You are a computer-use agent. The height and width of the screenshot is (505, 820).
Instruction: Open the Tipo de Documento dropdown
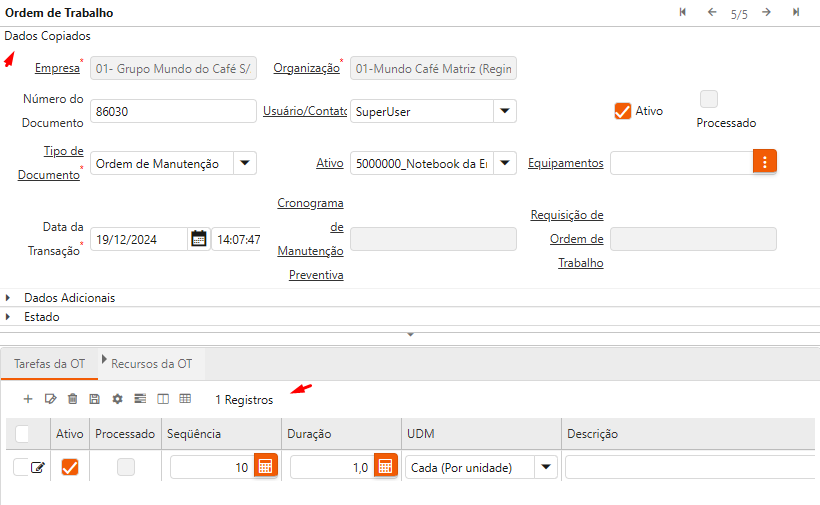tap(245, 162)
